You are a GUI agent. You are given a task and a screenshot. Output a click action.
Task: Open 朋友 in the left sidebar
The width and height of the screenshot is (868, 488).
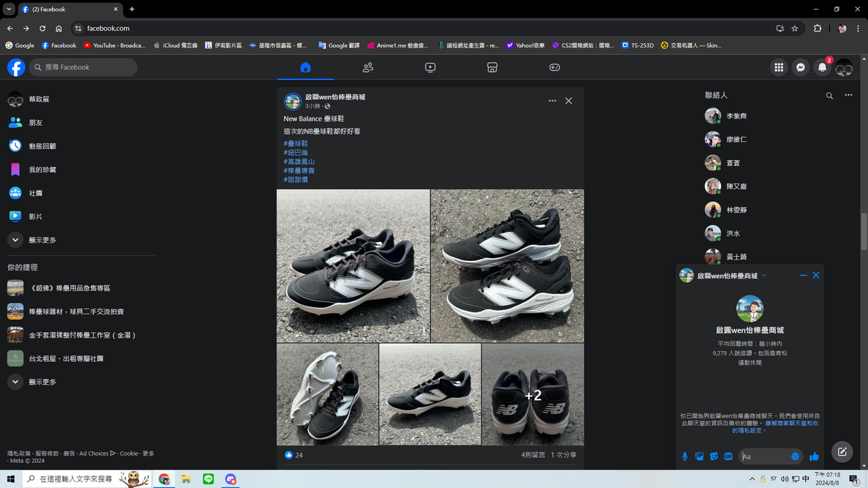point(81,123)
